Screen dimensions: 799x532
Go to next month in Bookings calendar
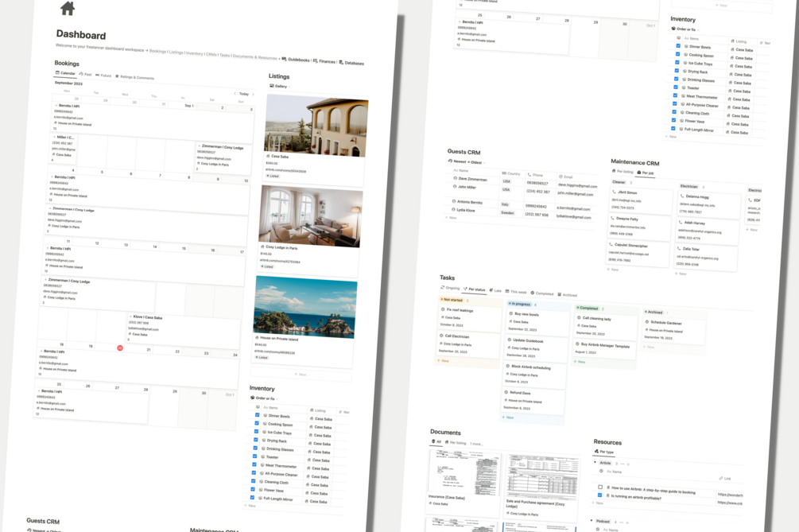tap(253, 95)
